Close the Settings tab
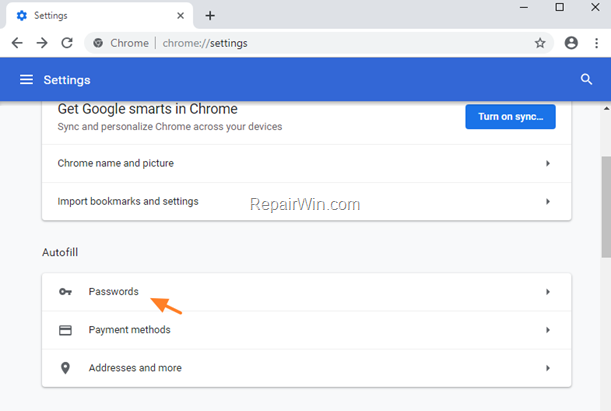 (x=180, y=16)
